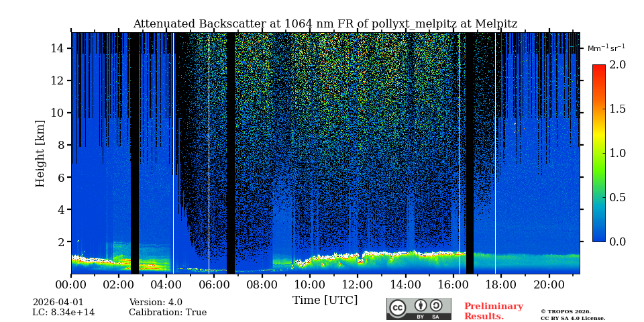The width and height of the screenshot is (644, 322).
Task: Click the 12:00 time axis tick label
Action: pos(358,284)
